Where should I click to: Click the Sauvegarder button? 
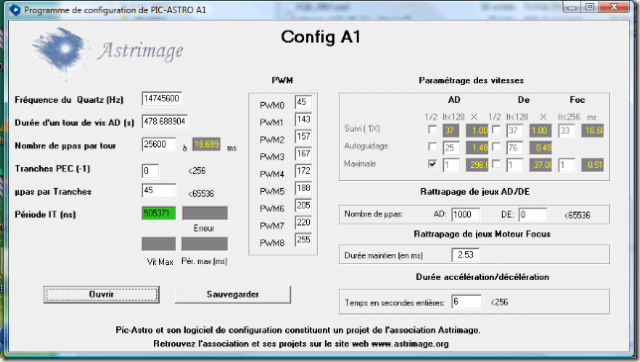233,294
